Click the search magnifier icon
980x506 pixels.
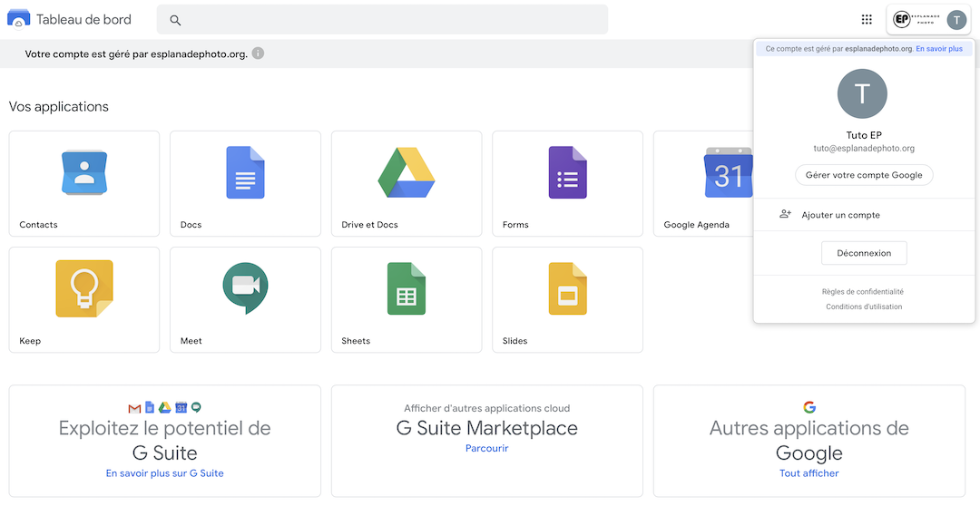pyautogui.click(x=176, y=20)
